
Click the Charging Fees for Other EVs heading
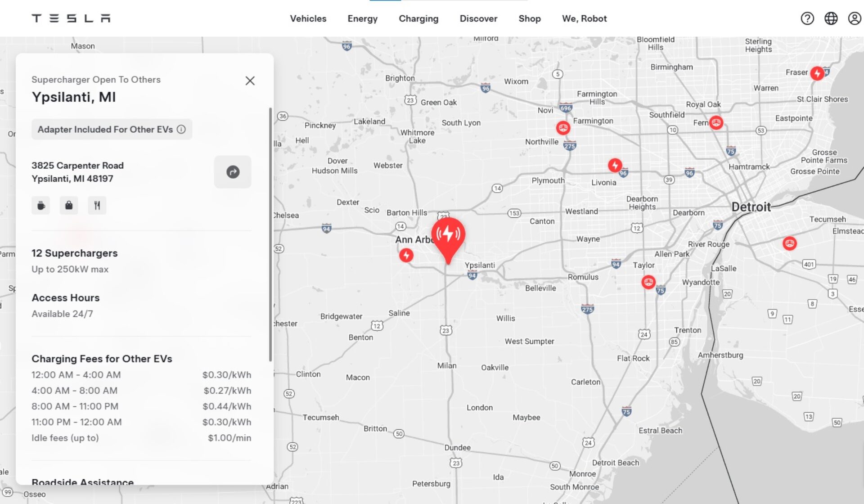[102, 359]
